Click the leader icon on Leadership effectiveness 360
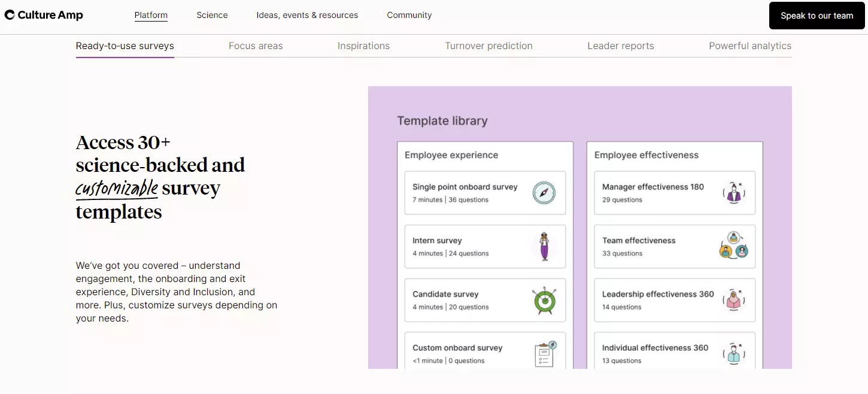 pyautogui.click(x=733, y=300)
